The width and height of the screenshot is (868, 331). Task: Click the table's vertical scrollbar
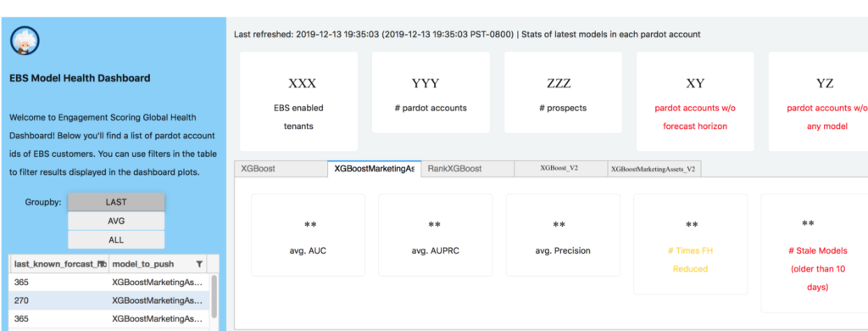pos(214,295)
